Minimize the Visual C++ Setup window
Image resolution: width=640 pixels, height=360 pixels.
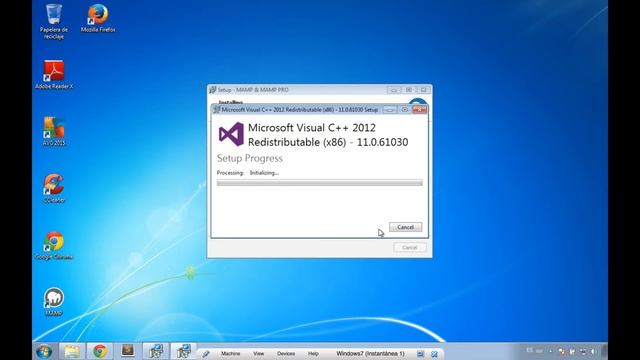tap(390, 109)
